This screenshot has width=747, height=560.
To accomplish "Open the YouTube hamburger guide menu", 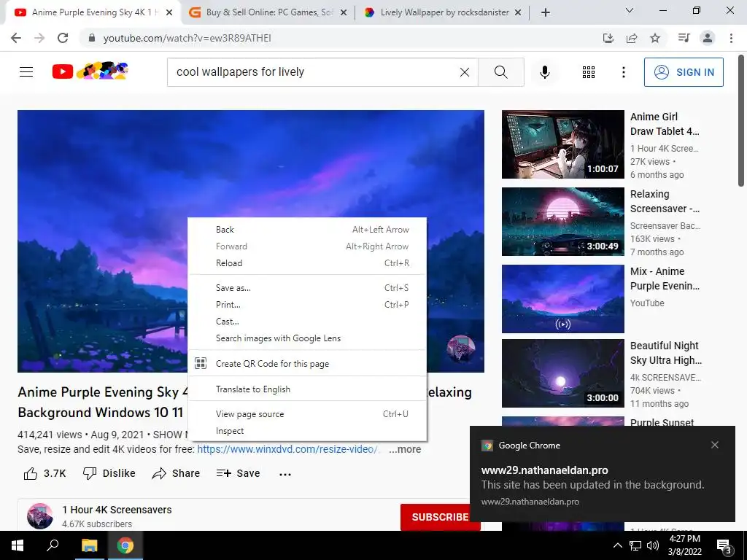I will 26,72.
